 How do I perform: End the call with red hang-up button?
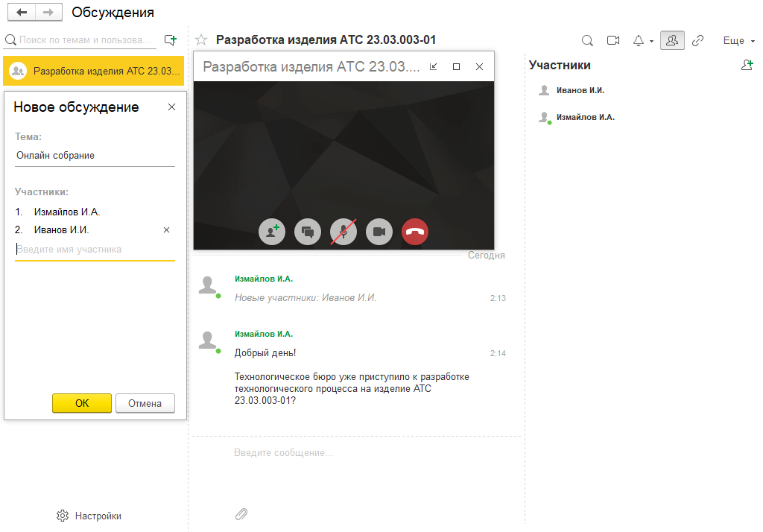coord(415,232)
